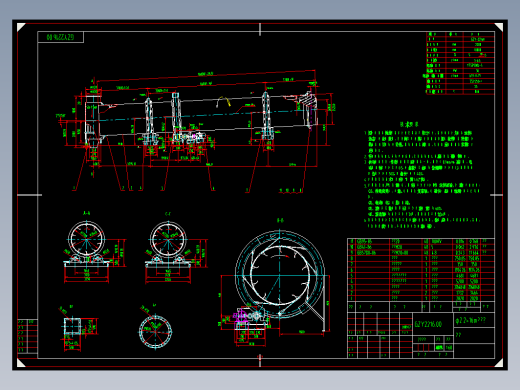The height and width of the screenshot is (390, 520).
Task: Select drawing number GZY22/16.00 in title block
Action: pyautogui.click(x=428, y=324)
